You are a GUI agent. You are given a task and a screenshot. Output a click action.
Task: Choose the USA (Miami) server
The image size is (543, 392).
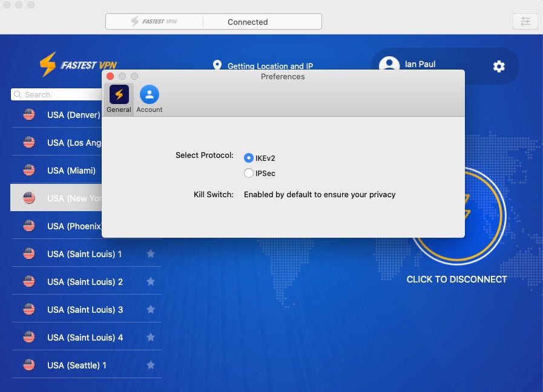57,171
